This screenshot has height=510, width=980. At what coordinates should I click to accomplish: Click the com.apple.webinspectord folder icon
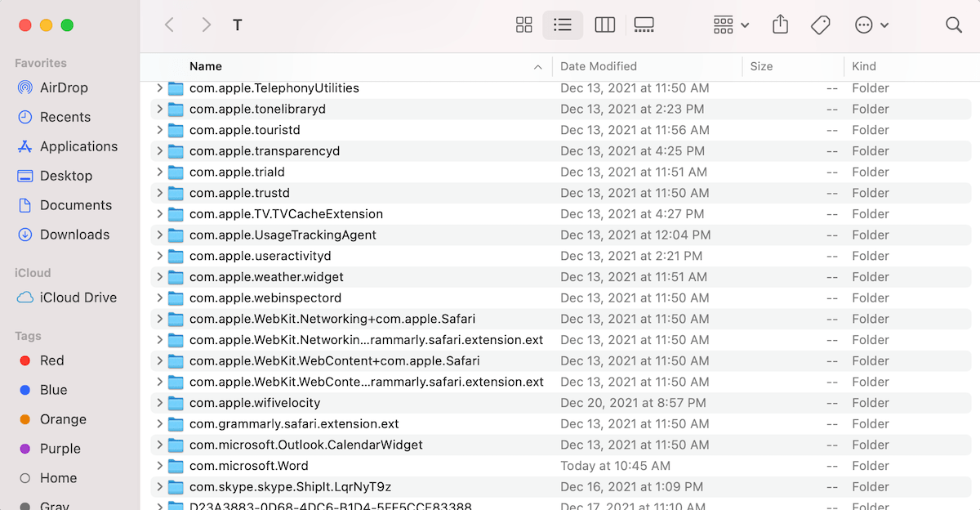coord(176,297)
